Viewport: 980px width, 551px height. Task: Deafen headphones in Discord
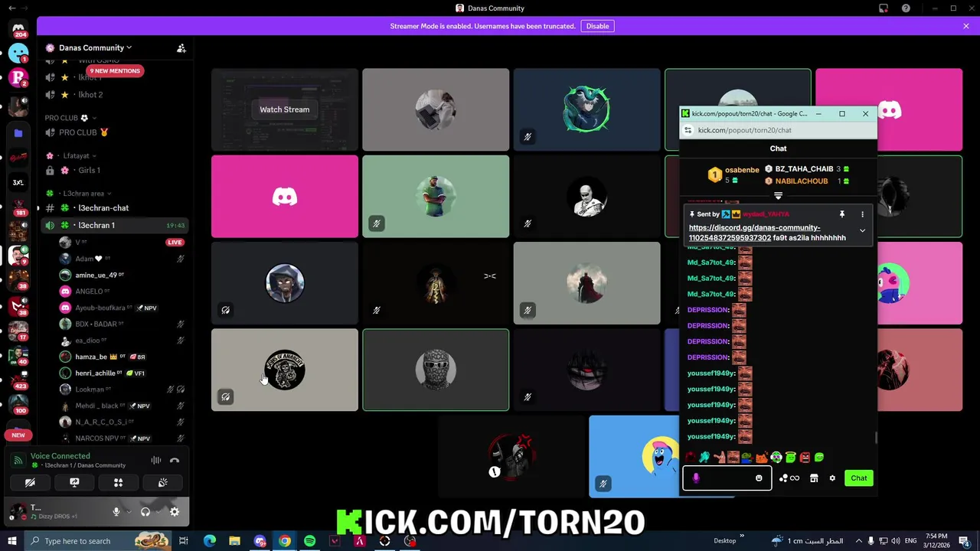pyautogui.click(x=145, y=512)
